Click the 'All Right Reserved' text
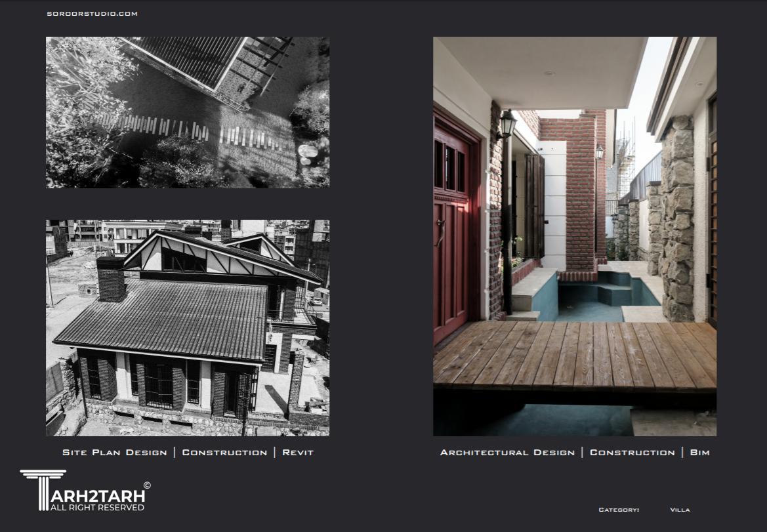The image size is (767, 532). 97,508
